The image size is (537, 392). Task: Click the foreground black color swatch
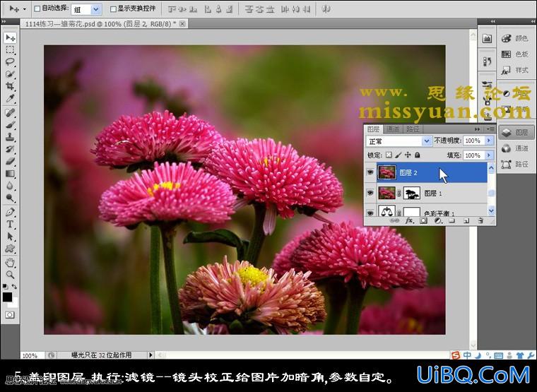[7, 297]
